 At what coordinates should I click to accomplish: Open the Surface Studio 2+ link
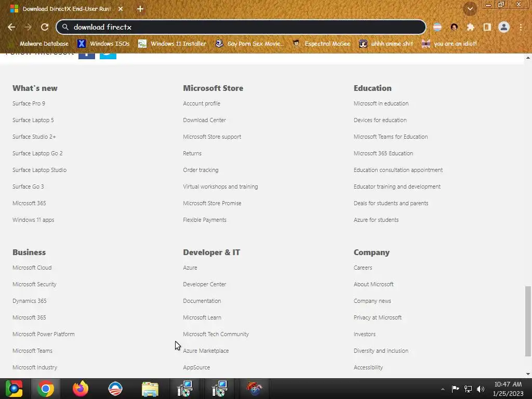click(34, 137)
